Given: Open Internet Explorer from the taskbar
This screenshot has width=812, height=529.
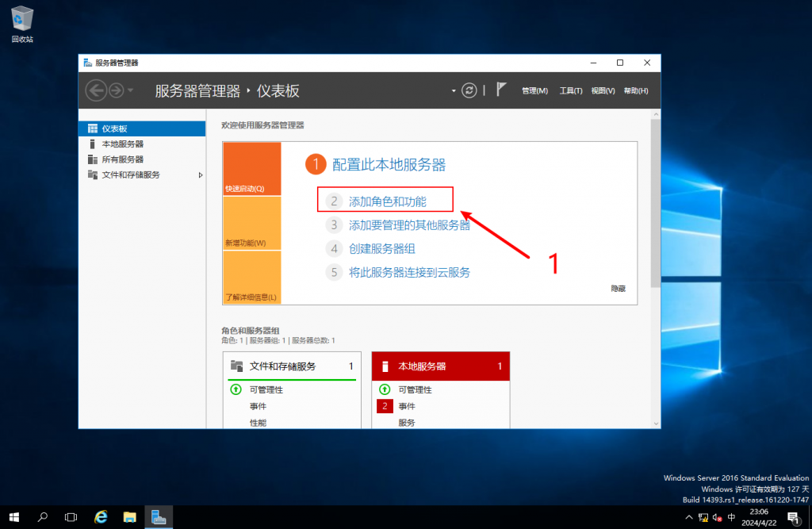Looking at the screenshot, I should (x=101, y=517).
